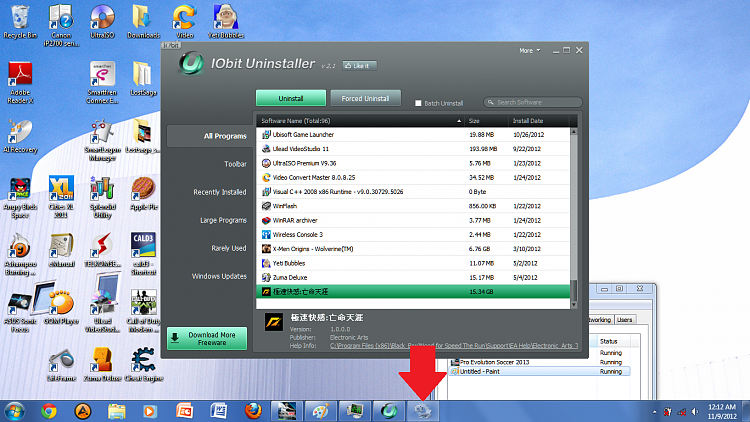The width and height of the screenshot is (750, 422).
Task: Switch to Users tab in Task Manager
Action: point(624,320)
